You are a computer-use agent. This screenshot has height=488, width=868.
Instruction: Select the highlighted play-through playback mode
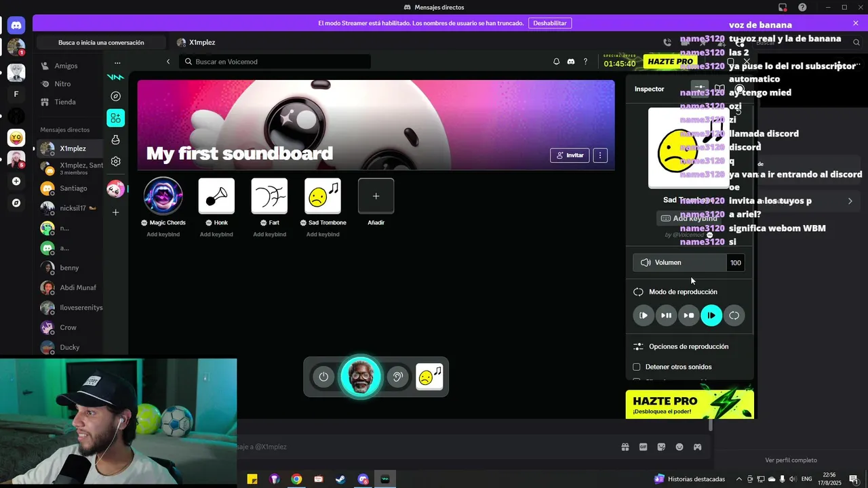click(711, 315)
